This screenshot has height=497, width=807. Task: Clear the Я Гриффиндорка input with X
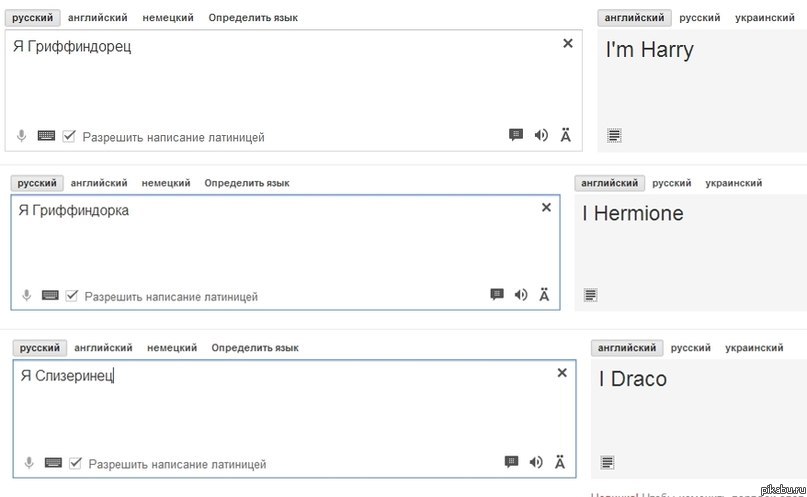pyautogui.click(x=546, y=207)
